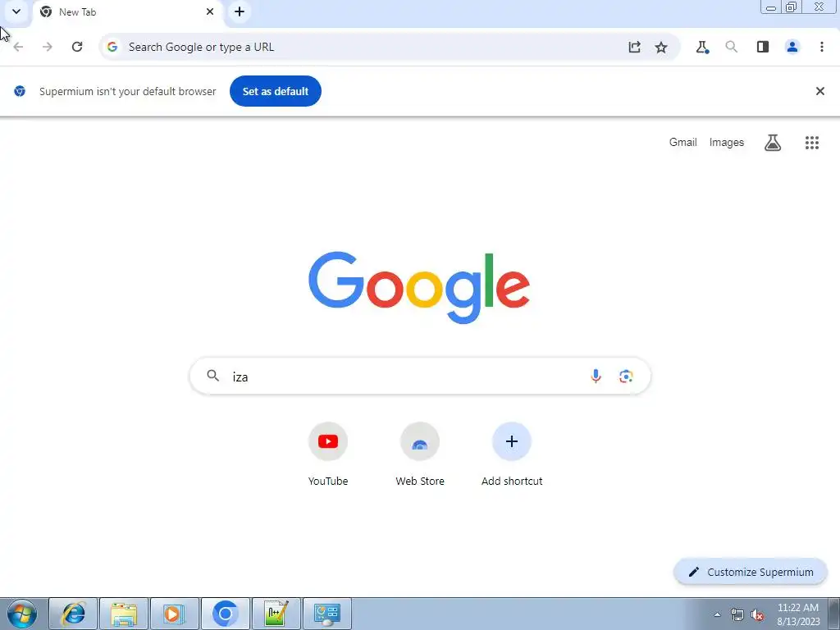Open the YouTube shortcut
The height and width of the screenshot is (630, 840).
point(328,454)
